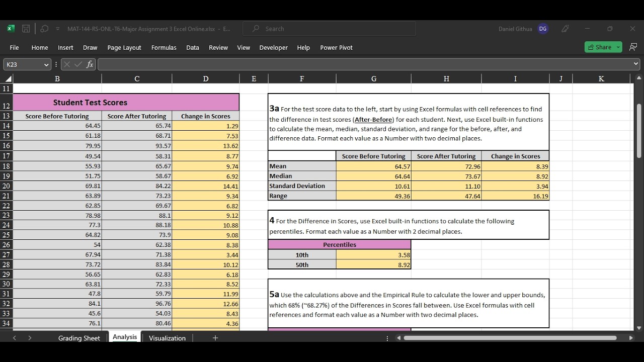
Task: Open Customize Quick Access Toolbar dropdown
Action: 58,29
